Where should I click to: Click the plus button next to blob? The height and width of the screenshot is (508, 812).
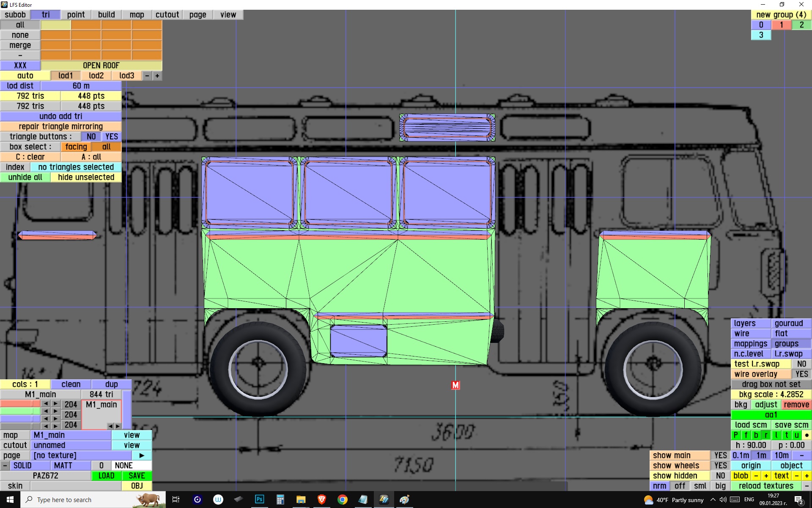pyautogui.click(x=766, y=475)
